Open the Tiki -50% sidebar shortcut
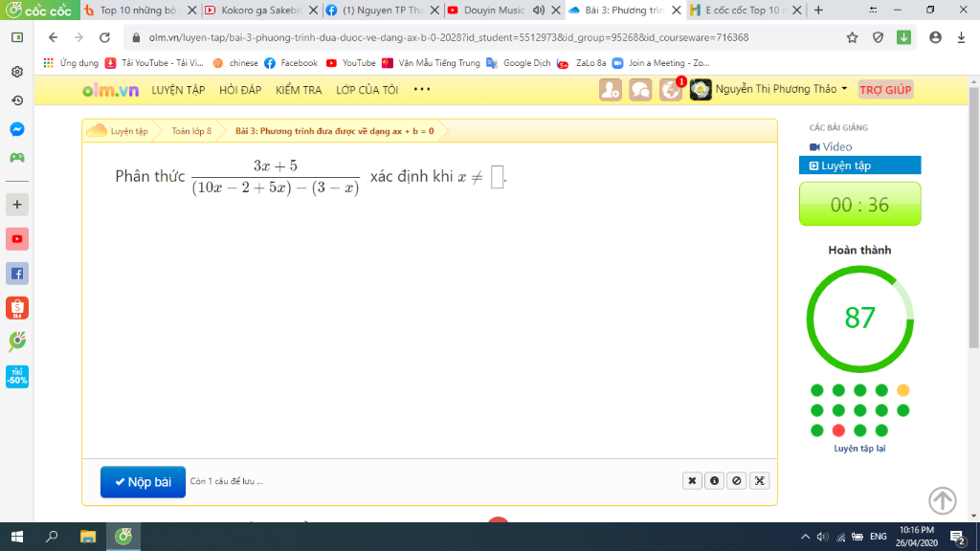The image size is (980, 551). tap(17, 377)
